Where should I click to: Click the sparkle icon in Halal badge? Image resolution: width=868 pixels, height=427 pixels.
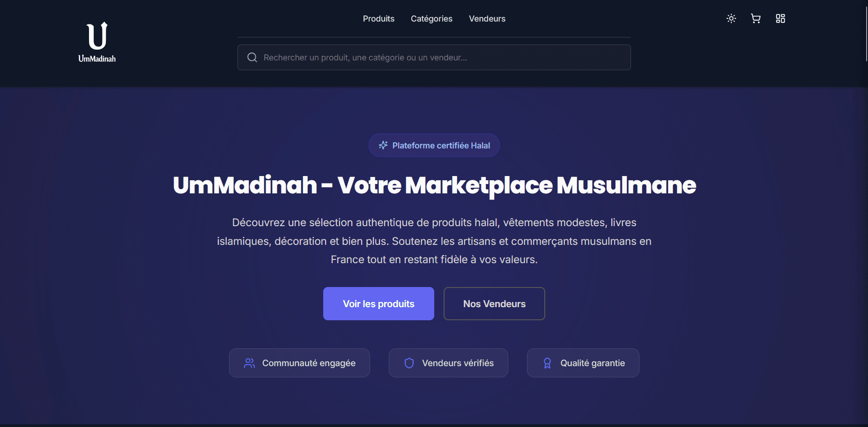383,146
